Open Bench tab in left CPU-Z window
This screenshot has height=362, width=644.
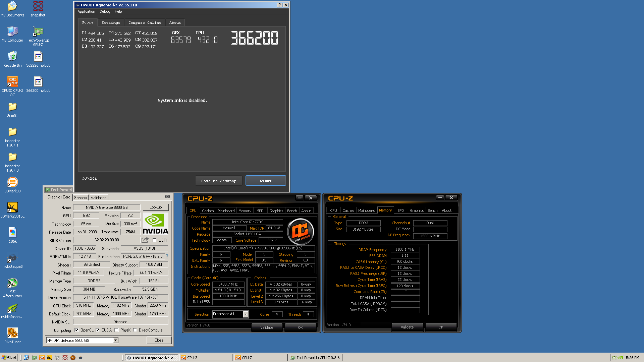click(292, 211)
